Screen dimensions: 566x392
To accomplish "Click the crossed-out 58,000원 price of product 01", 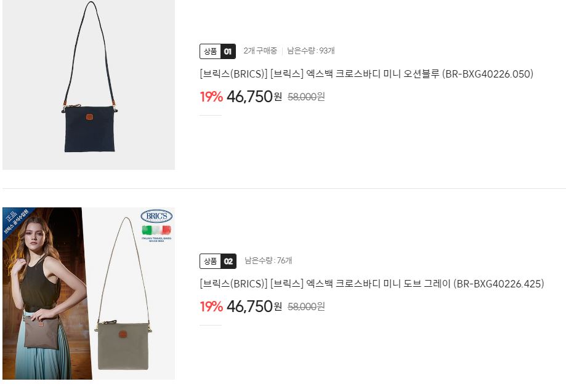I will coord(306,97).
